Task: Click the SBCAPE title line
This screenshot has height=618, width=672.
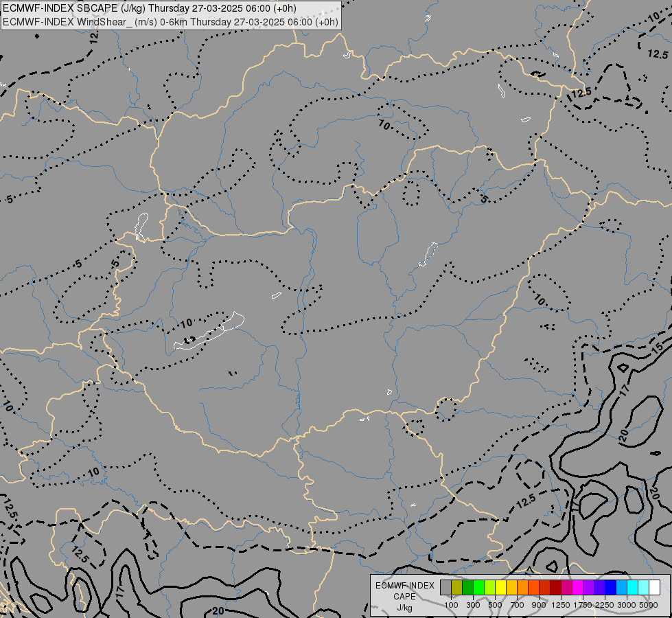Action: pos(149,8)
